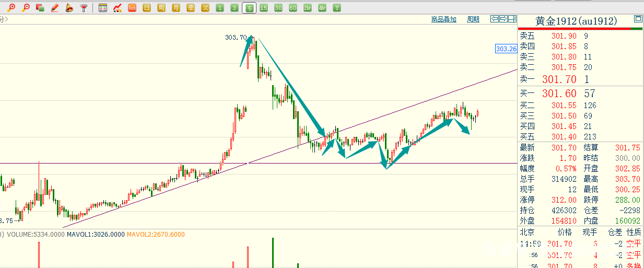Click the 幅度 value 0.57%
This screenshot has height=268, width=644.
(566, 169)
